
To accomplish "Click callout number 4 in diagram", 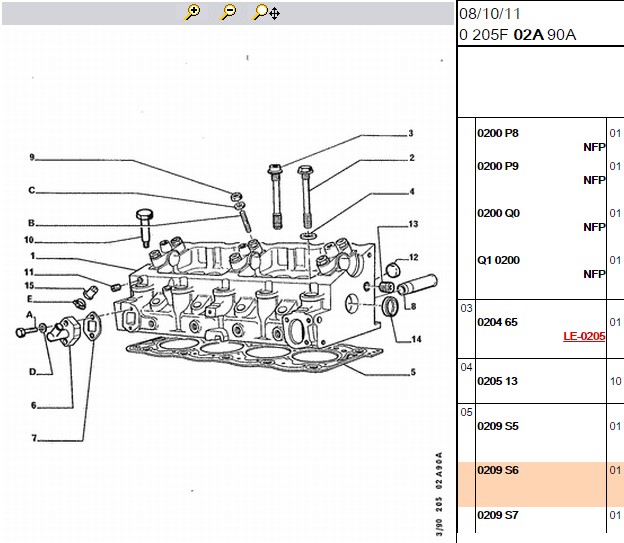I will (412, 191).
